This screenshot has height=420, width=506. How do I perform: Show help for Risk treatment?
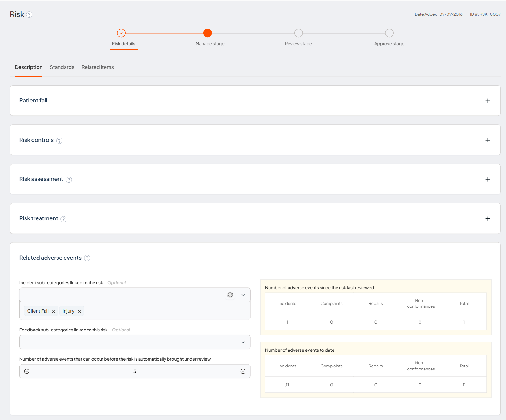[x=63, y=219]
